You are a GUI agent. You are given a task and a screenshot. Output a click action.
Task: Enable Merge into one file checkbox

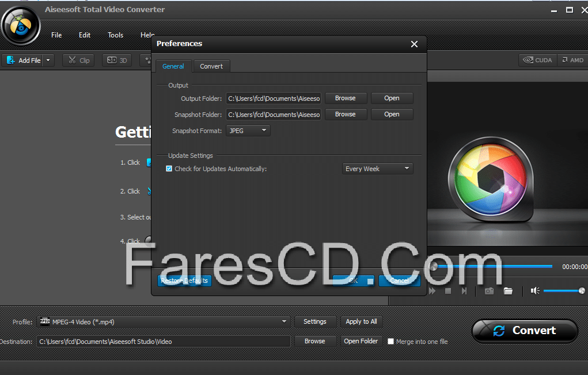(390, 341)
